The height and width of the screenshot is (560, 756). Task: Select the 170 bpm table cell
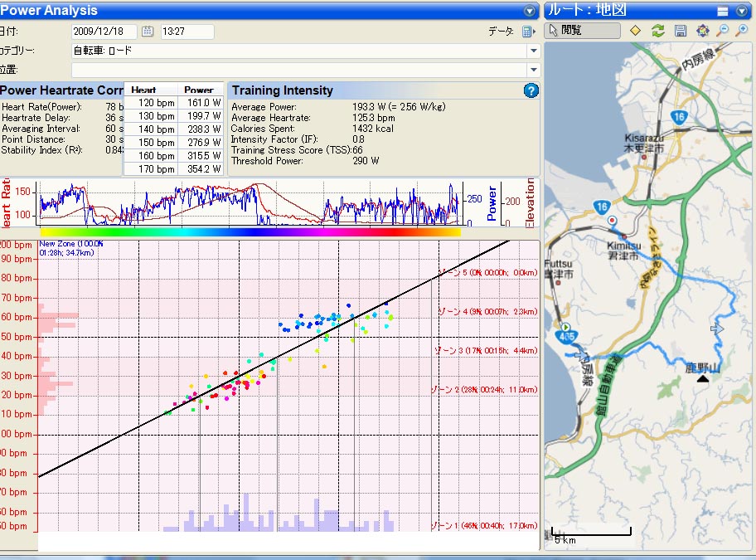(151, 168)
